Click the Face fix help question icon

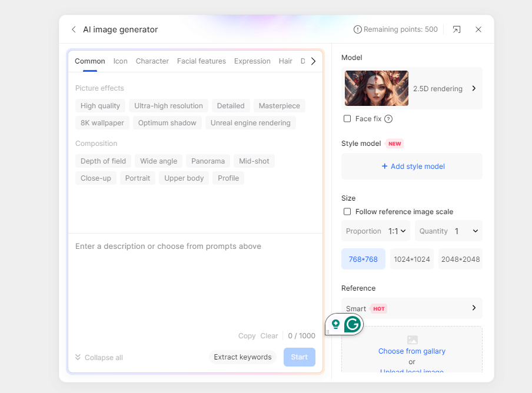(388, 119)
